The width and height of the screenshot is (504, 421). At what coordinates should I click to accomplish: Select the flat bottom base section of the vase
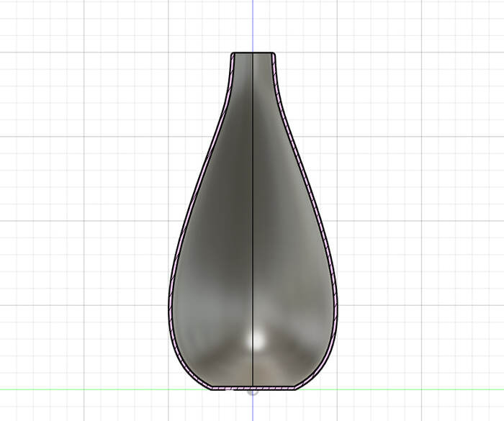253,388
